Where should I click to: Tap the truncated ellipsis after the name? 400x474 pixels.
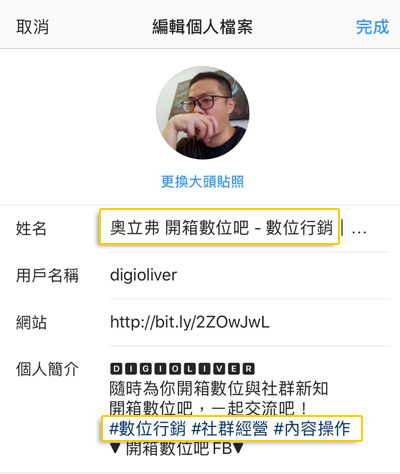(359, 231)
